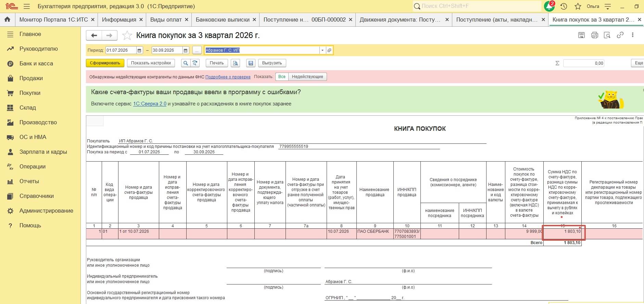
Task: Switch to Банковские выписки tab
Action: click(x=223, y=20)
